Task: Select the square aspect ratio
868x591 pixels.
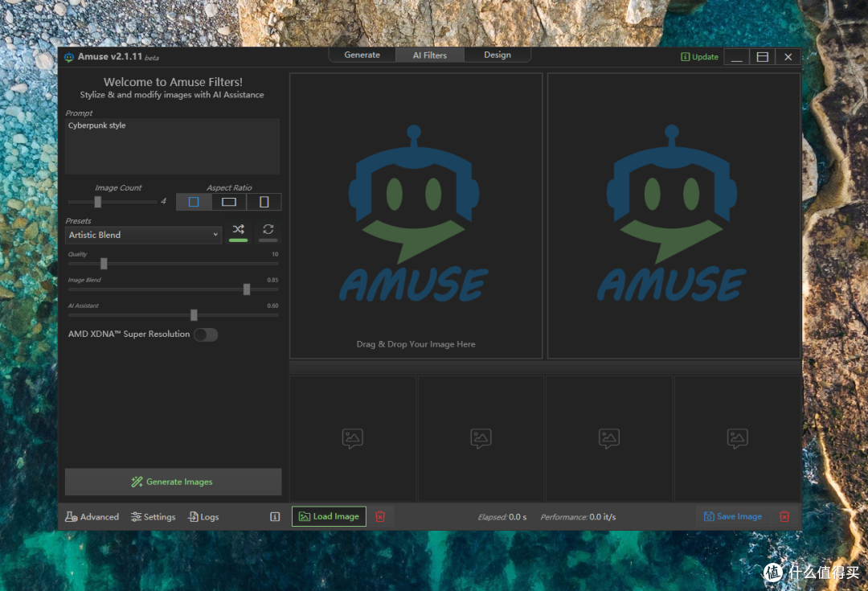Action: [x=194, y=202]
